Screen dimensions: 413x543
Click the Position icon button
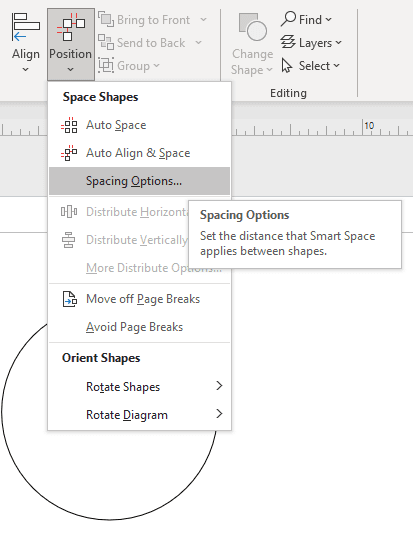pos(71,27)
